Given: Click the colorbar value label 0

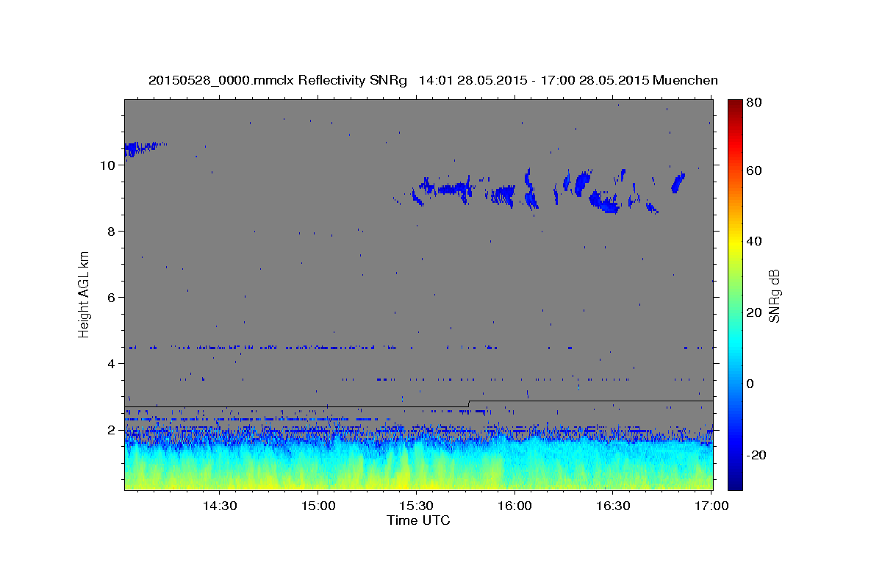Looking at the screenshot, I should [752, 384].
